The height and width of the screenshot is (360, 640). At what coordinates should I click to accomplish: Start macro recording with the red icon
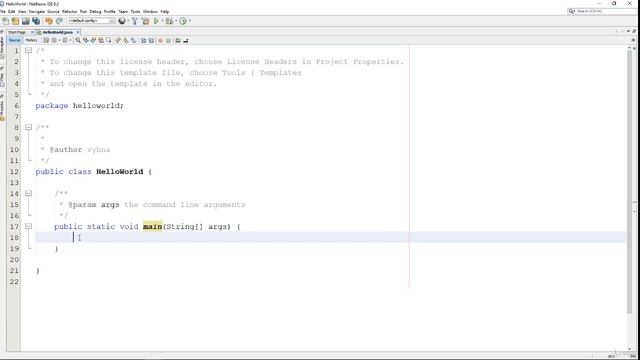click(x=160, y=40)
